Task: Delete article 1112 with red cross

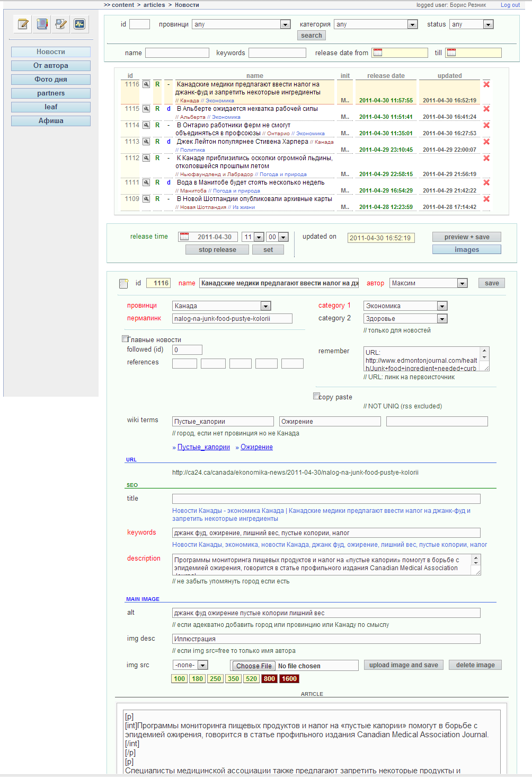Action: pos(486,158)
